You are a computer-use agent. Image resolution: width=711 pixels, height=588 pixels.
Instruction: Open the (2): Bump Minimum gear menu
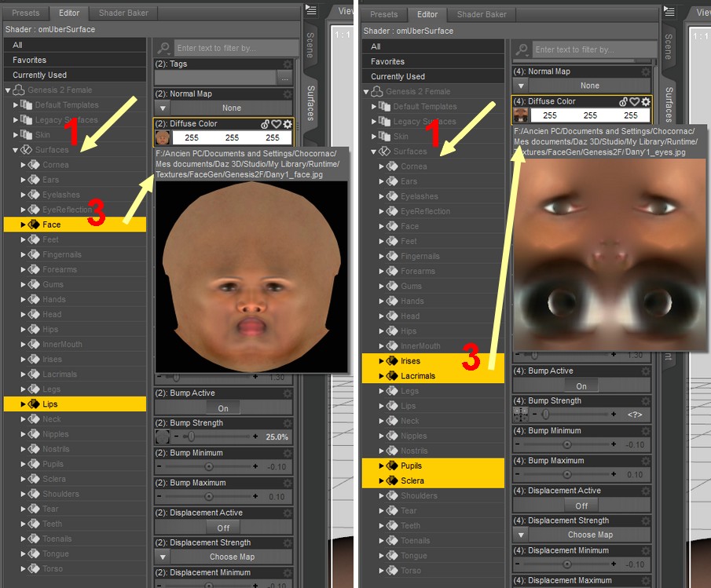(288, 453)
